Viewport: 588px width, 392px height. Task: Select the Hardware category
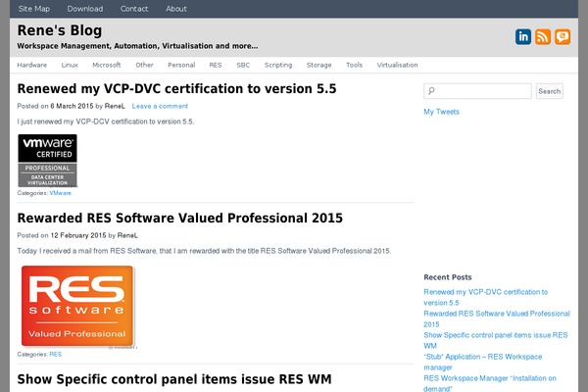[32, 65]
